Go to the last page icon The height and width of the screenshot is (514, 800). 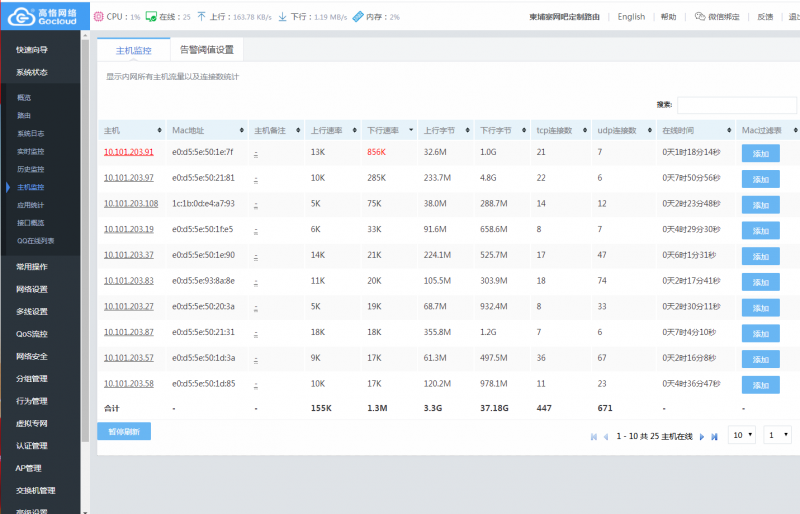pyautogui.click(x=714, y=437)
